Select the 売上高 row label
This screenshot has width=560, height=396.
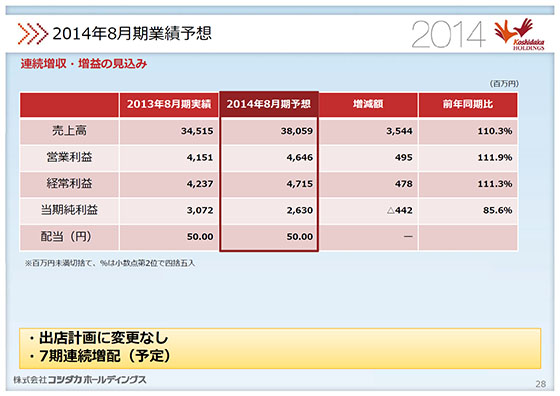[x=69, y=131]
